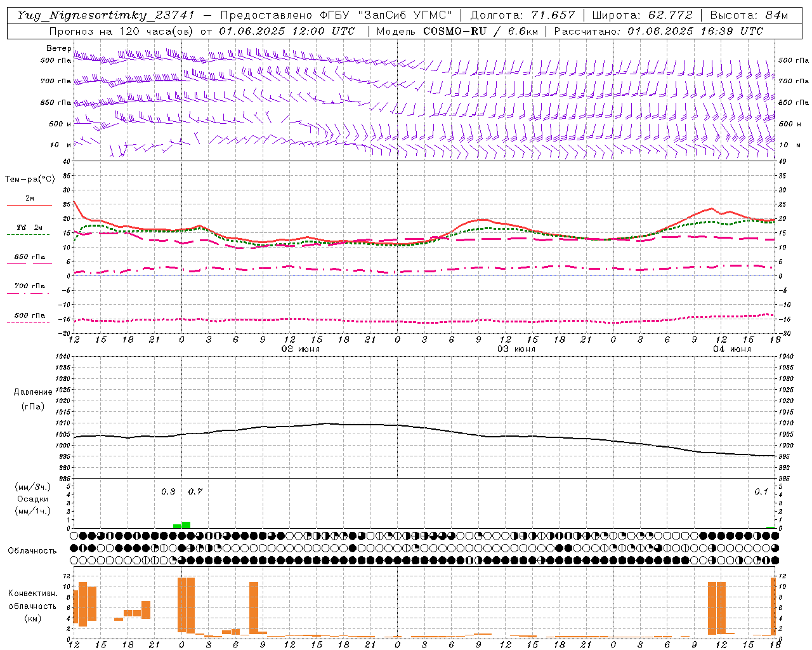Viewport: 812px width, 650px height.
Task: Click the (км) unit under convective cloudiness
Action: point(33,618)
